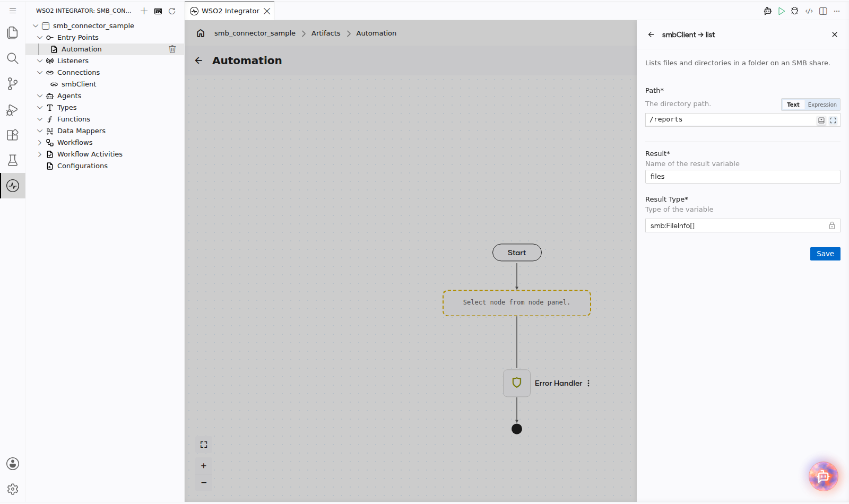Open the Manage settings gear icon

point(13,489)
